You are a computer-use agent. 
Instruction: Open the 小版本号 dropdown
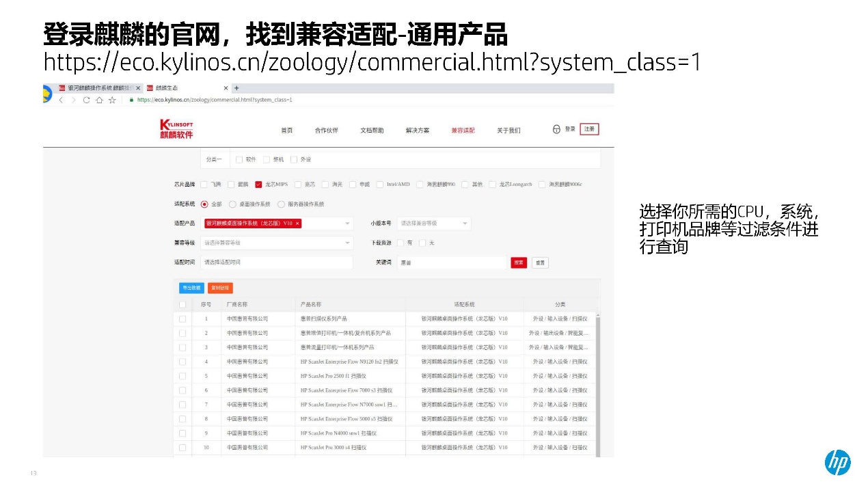coord(434,223)
